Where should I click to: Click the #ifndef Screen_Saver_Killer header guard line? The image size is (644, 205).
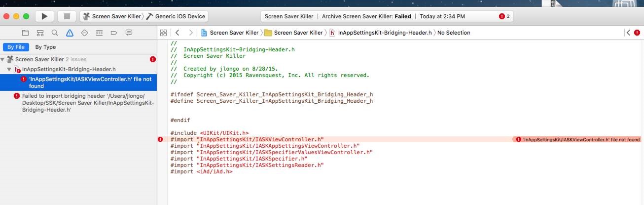coord(272,94)
